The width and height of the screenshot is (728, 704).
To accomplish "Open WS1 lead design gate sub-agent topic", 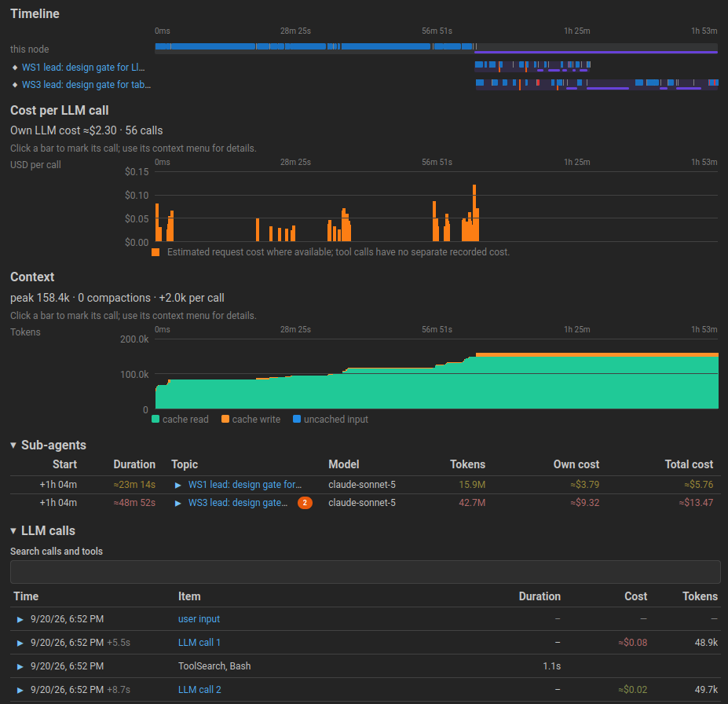I will pos(245,484).
